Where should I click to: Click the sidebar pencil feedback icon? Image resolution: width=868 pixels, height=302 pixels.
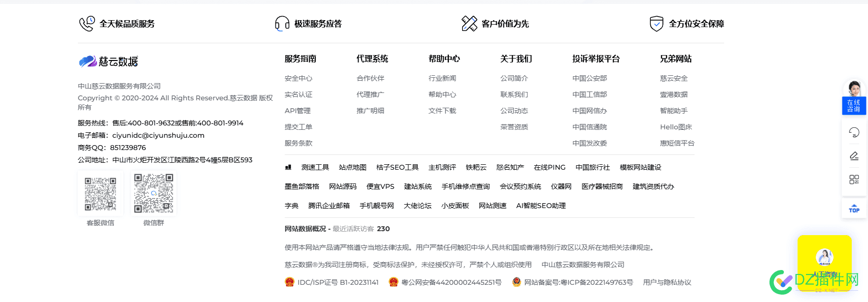[x=854, y=156]
